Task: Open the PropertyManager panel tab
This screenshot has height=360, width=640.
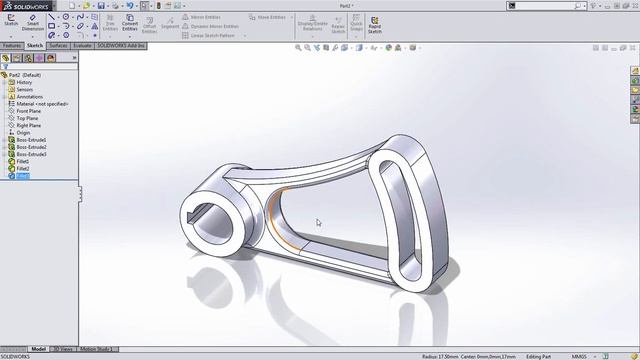Action: click(x=17, y=58)
